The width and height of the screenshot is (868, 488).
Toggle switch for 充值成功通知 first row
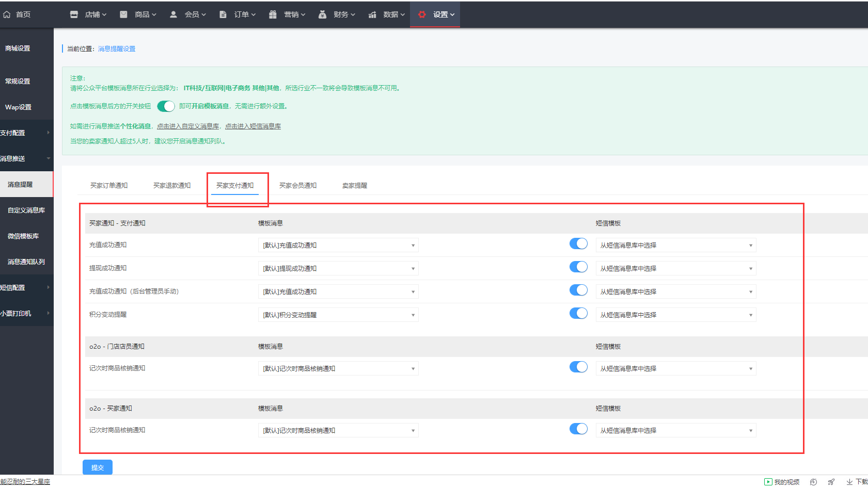click(x=578, y=243)
